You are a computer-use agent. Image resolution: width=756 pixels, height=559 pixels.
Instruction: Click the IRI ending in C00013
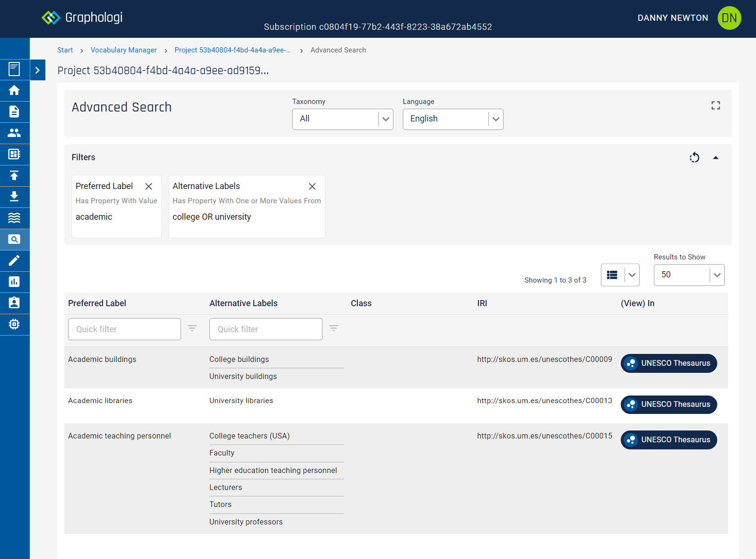point(545,401)
